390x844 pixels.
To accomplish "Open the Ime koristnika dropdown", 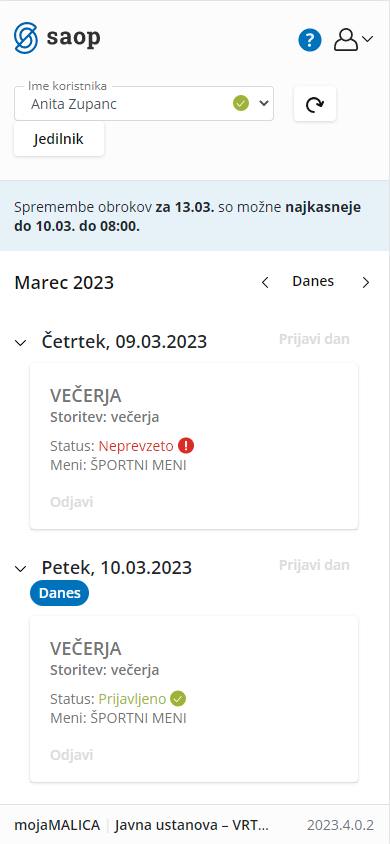I will [x=144, y=103].
